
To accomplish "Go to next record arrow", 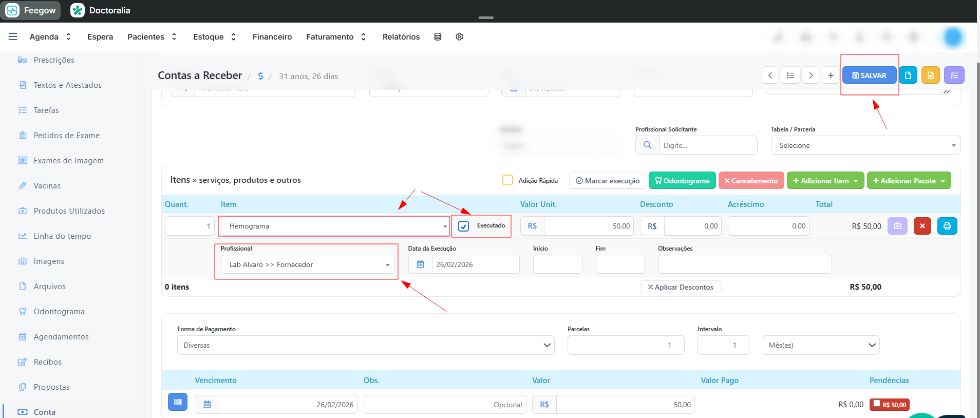I will (811, 75).
